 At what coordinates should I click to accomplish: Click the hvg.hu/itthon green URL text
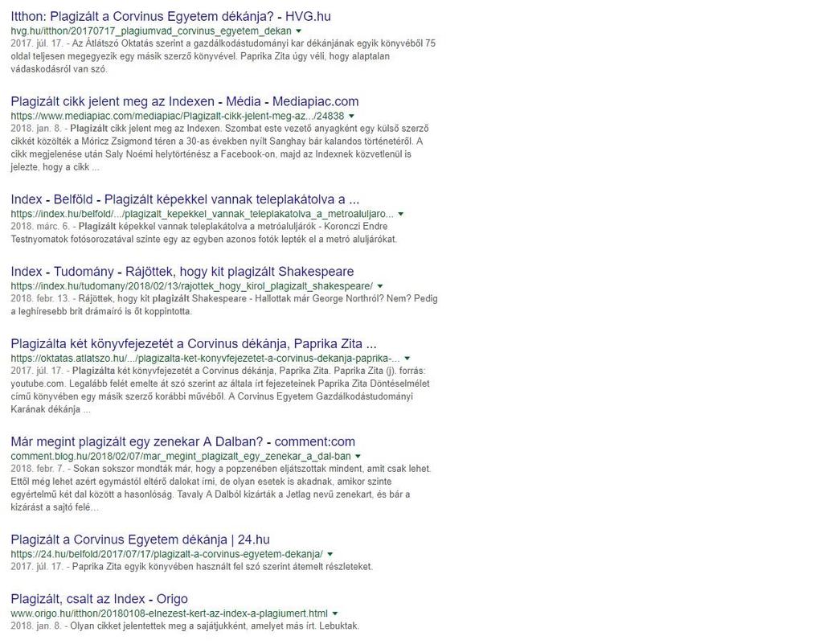coord(151,31)
